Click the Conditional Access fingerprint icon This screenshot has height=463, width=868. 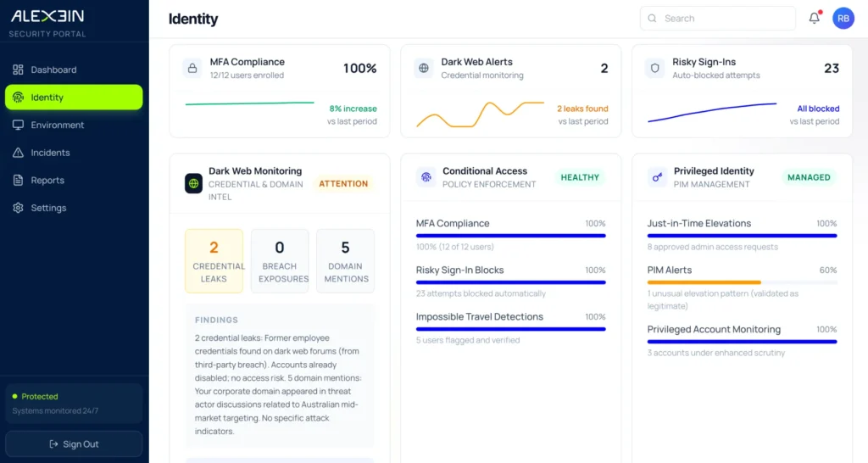click(426, 177)
